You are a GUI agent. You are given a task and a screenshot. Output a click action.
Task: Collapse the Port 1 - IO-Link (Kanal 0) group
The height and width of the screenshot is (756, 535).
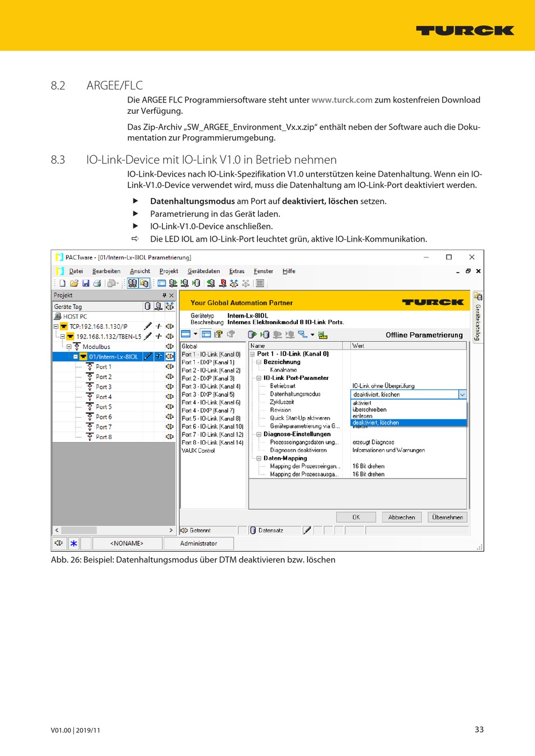(253, 354)
